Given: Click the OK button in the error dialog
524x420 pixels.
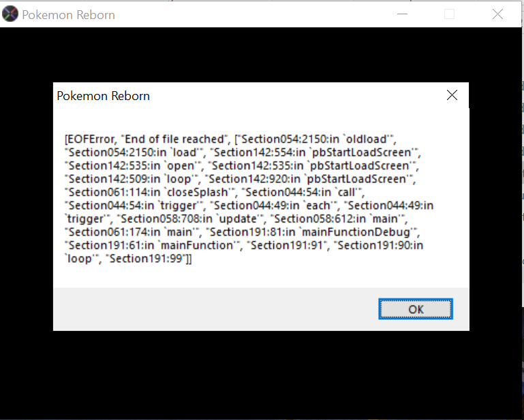Looking at the screenshot, I should pyautogui.click(x=416, y=309).
